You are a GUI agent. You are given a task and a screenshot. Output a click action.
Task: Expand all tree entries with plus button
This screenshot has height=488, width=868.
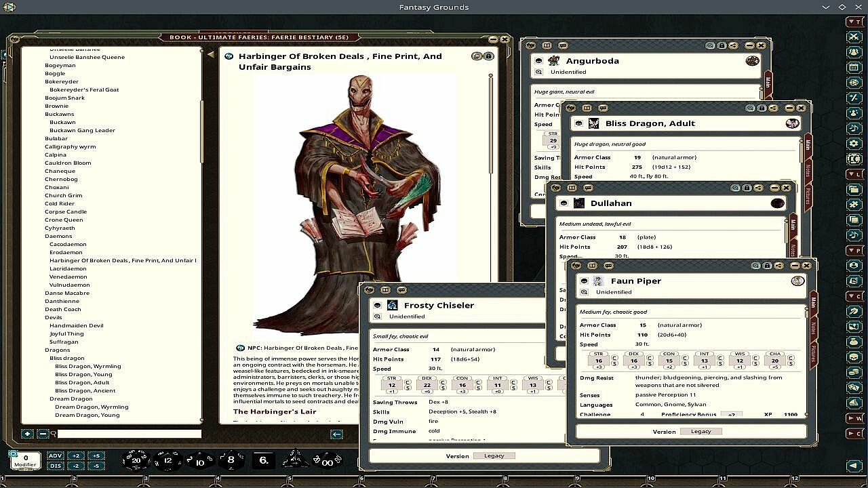(27, 434)
